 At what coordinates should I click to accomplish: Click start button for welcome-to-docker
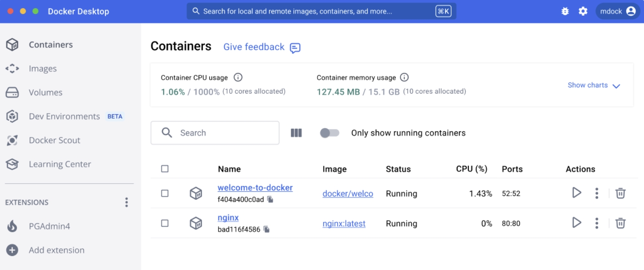click(x=577, y=193)
